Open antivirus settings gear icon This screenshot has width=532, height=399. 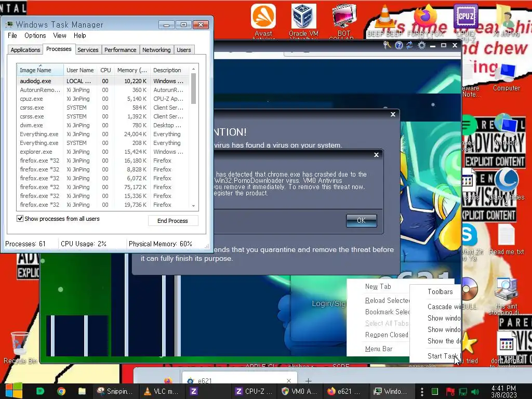(x=421, y=45)
